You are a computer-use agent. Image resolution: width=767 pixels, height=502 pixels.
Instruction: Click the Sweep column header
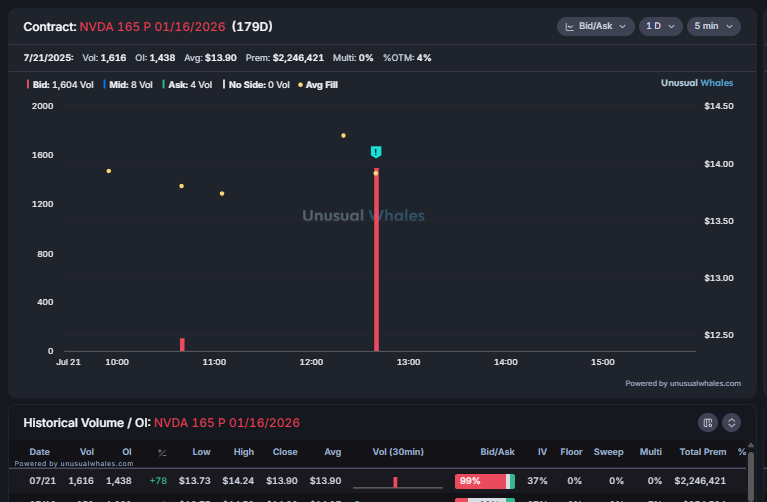point(608,452)
